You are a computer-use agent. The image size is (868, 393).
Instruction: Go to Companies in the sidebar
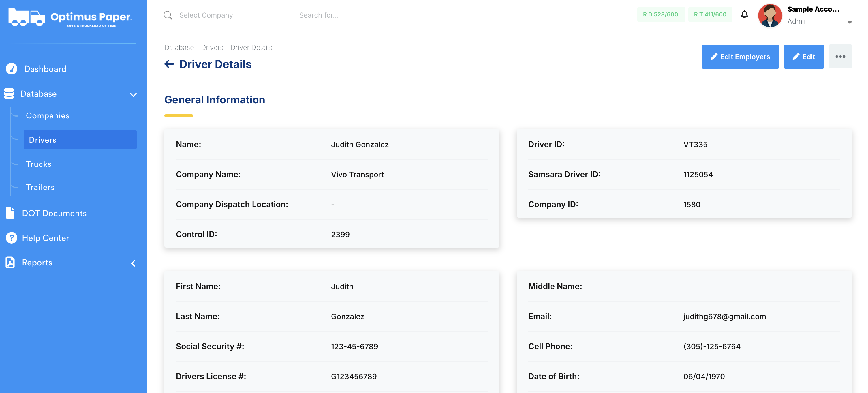[x=48, y=116]
